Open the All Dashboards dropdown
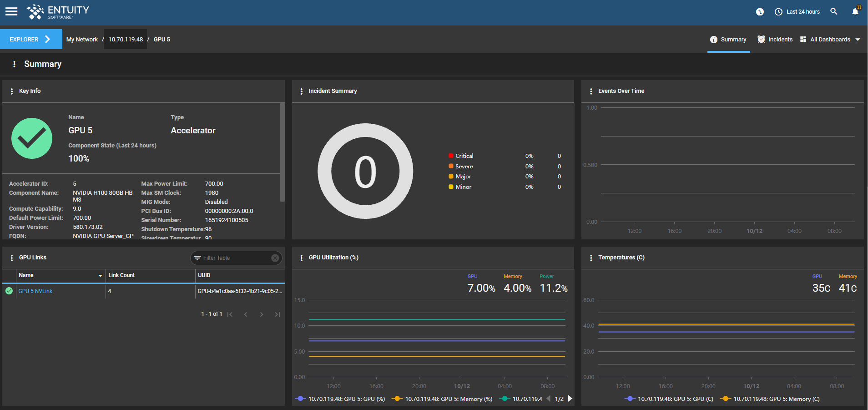The width and height of the screenshot is (868, 410). point(830,40)
